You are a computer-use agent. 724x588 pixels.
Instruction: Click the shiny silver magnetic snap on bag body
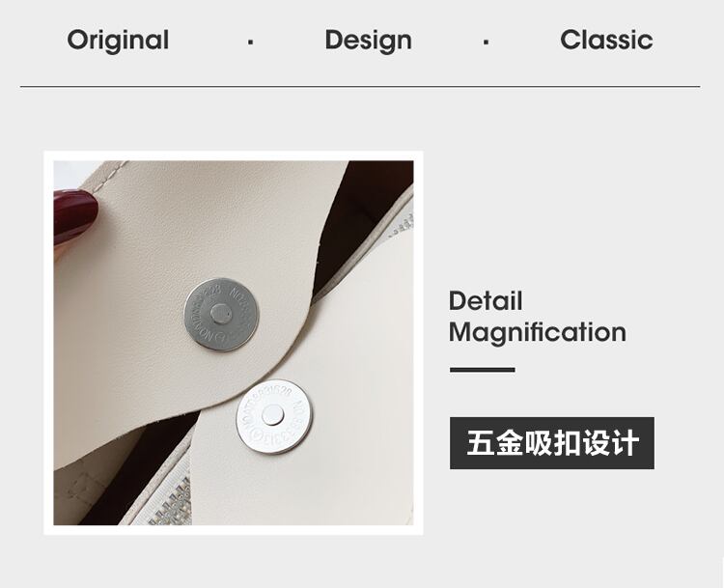tap(274, 416)
